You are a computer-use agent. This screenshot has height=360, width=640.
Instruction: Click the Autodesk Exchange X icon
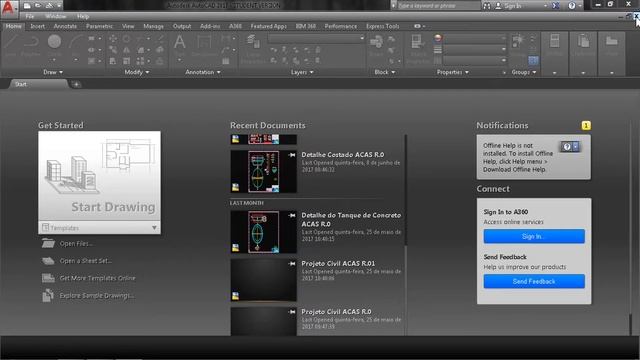coord(556,6)
